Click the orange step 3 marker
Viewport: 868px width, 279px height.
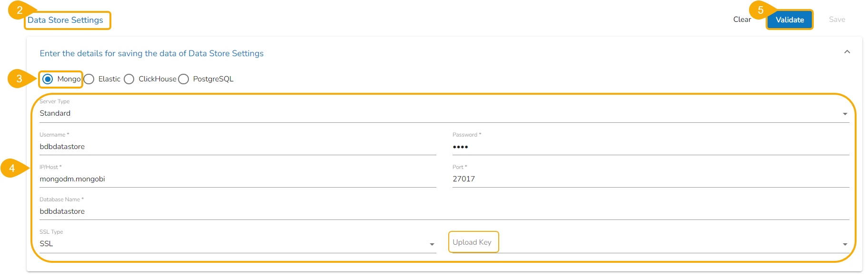(19, 79)
